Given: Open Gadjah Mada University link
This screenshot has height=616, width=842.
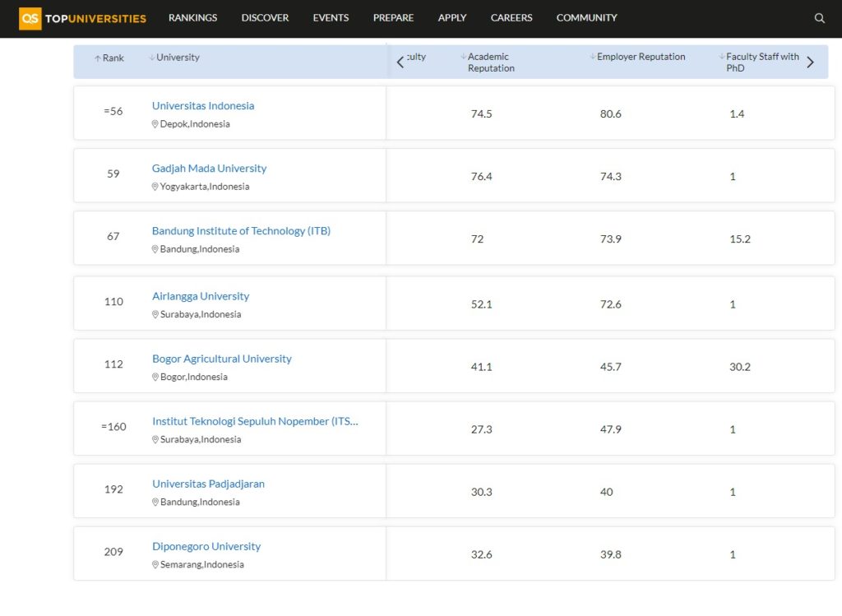Looking at the screenshot, I should pos(209,169).
